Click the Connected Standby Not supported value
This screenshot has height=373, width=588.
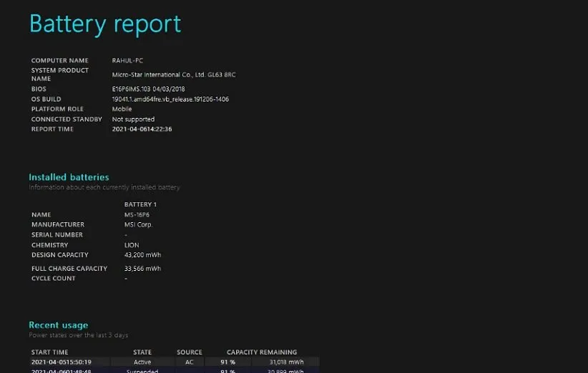click(x=133, y=119)
